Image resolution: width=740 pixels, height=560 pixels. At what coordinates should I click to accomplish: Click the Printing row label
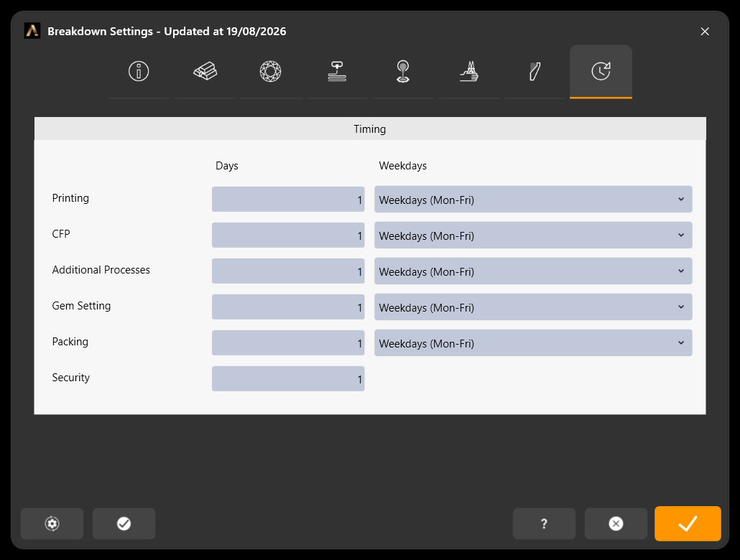pos(70,198)
